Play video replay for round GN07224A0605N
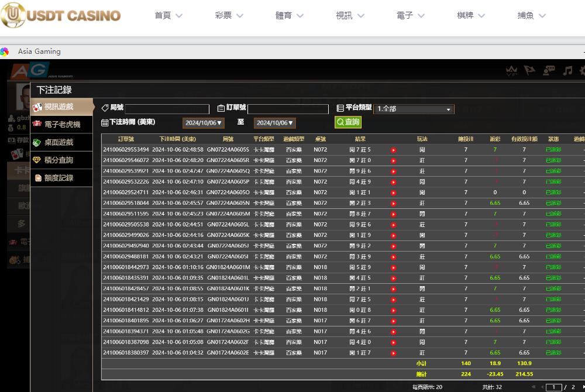The height and width of the screenshot is (392, 585). (x=393, y=203)
